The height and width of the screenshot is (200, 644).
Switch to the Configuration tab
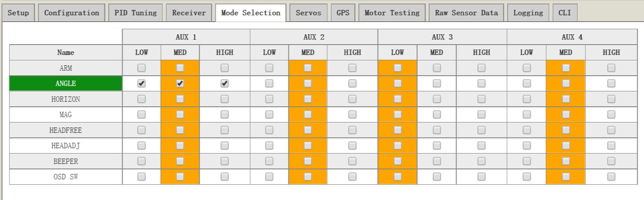click(x=72, y=13)
